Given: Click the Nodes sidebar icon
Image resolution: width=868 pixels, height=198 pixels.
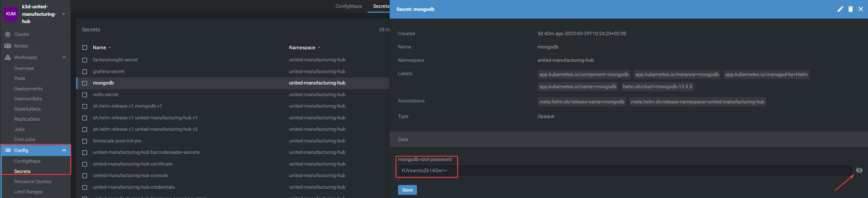Looking at the screenshot, I should (x=7, y=46).
